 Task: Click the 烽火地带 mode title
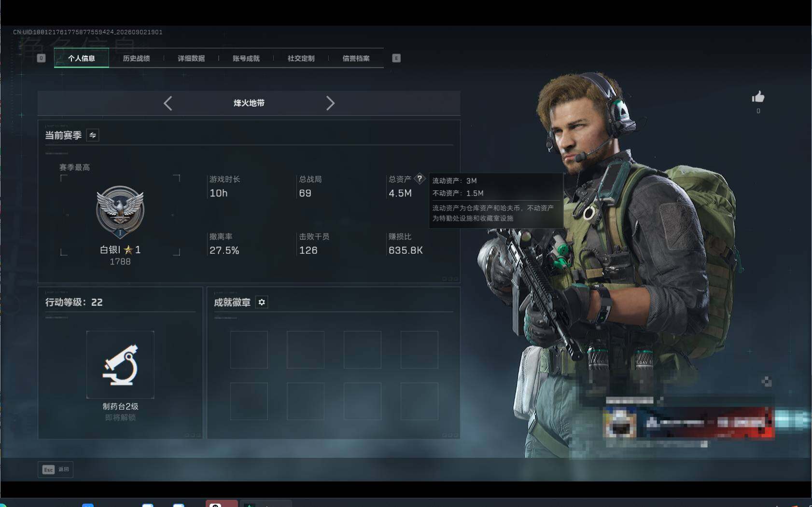coord(249,103)
